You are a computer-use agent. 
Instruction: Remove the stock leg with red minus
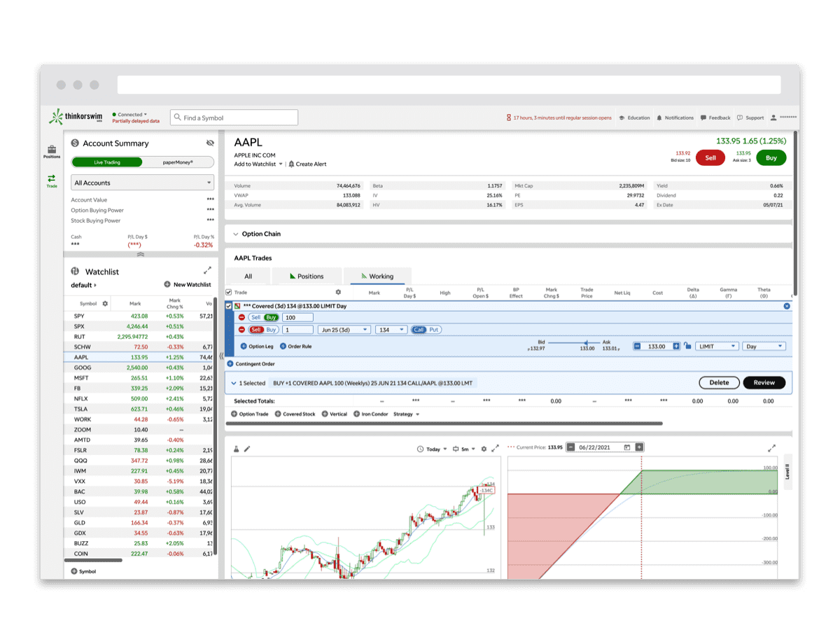pos(242,317)
